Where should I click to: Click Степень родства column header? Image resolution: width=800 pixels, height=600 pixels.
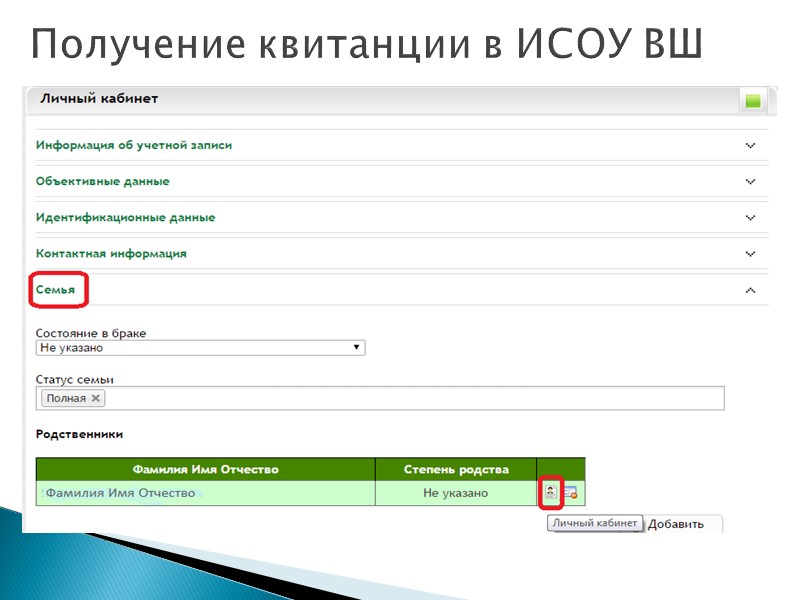(x=456, y=469)
